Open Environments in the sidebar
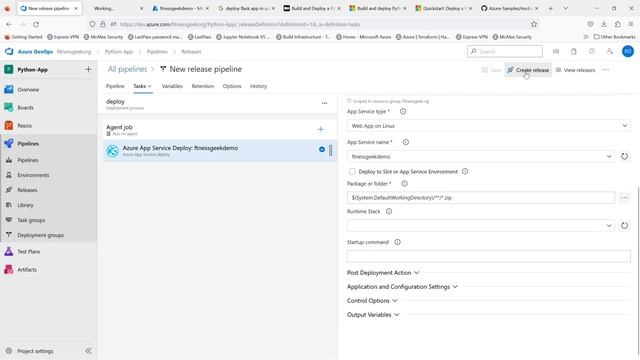 click(x=33, y=175)
